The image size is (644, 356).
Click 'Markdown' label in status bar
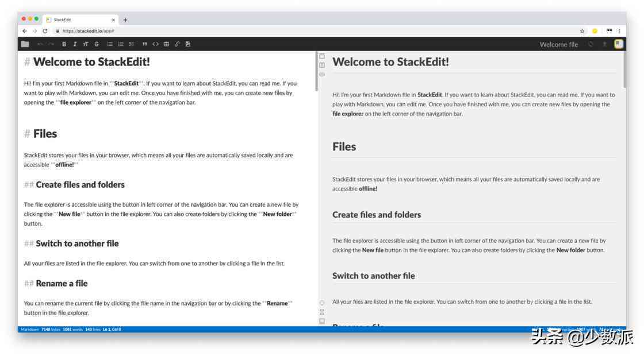point(29,330)
